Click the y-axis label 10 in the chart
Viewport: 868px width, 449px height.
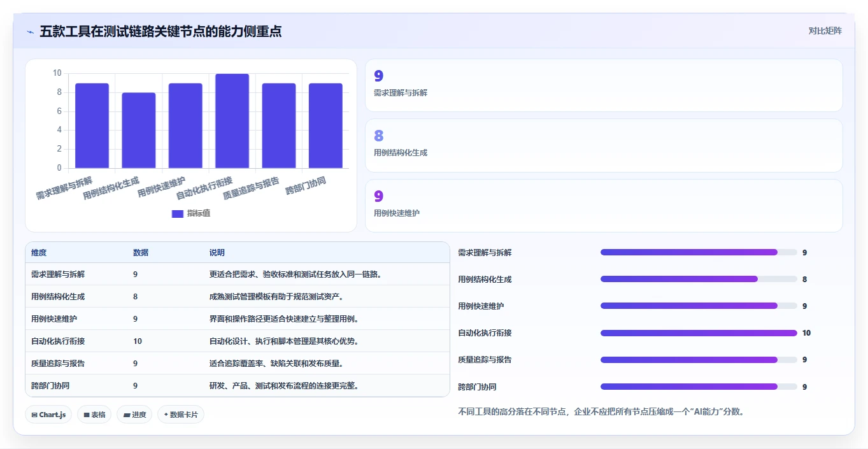coord(57,73)
